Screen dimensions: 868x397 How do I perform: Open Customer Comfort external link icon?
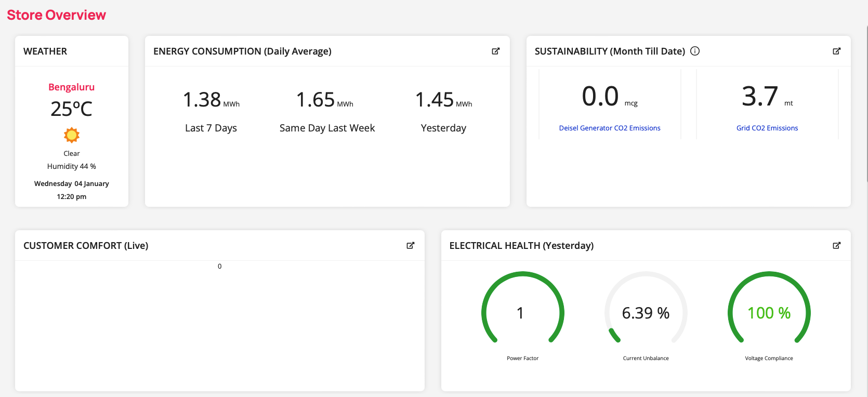pos(411,245)
